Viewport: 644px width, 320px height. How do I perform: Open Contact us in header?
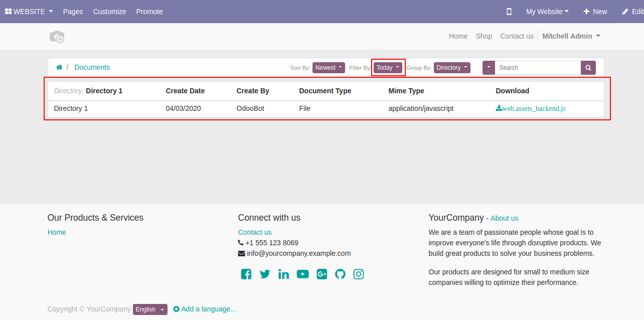[x=517, y=36]
